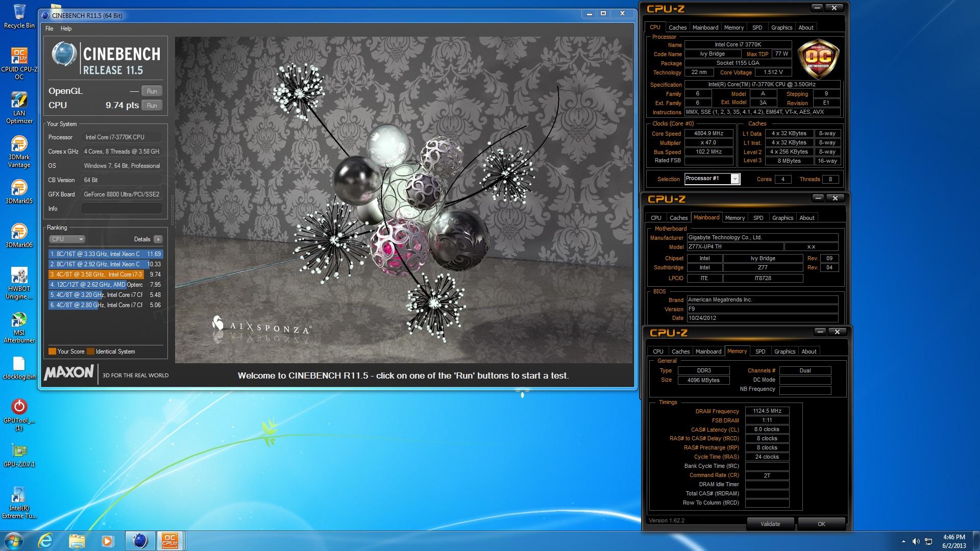This screenshot has width=980, height=551.
Task: Open LAN Optimizer desktop shortcut
Action: (x=19, y=108)
